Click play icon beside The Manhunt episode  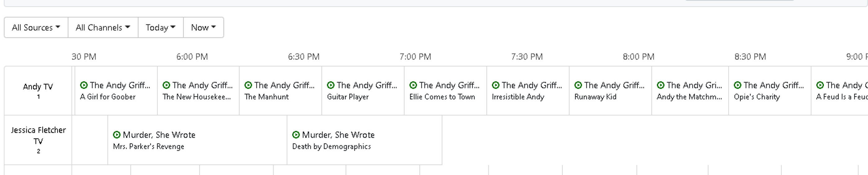pos(248,85)
